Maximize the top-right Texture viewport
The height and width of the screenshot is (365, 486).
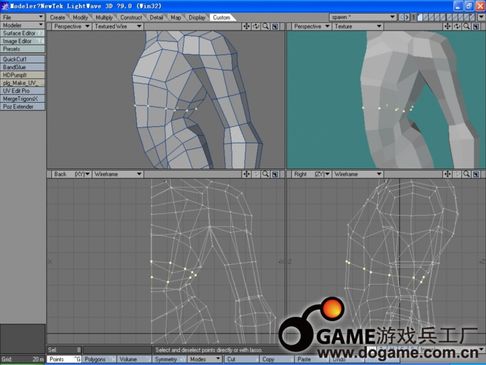click(476, 26)
